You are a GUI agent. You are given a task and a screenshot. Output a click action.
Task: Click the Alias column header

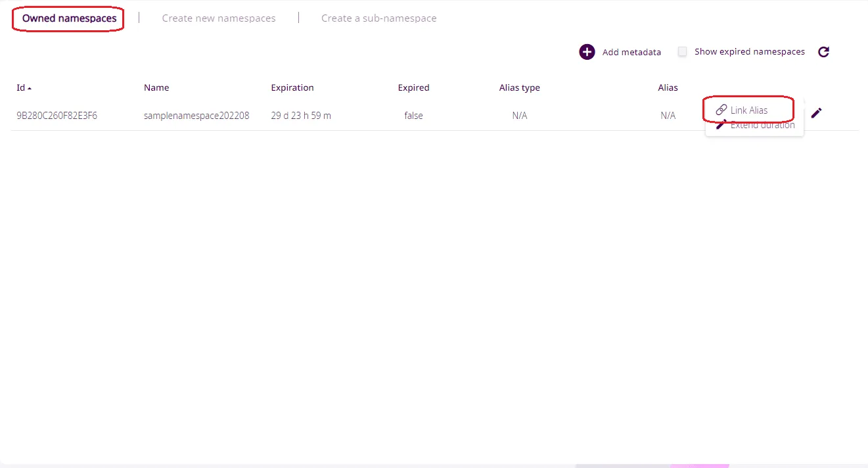pyautogui.click(x=668, y=87)
